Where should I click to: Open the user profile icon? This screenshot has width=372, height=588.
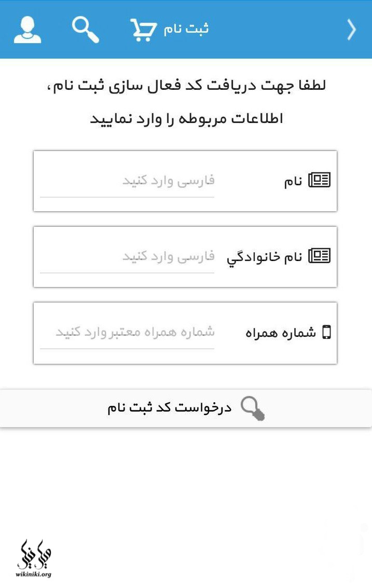point(27,30)
